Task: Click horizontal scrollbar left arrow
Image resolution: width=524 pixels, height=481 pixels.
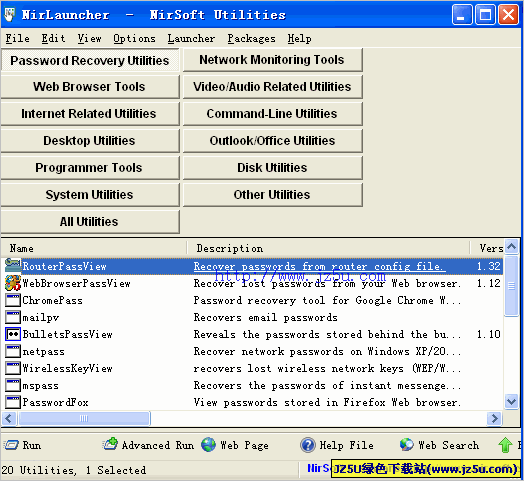Action: click(9, 418)
